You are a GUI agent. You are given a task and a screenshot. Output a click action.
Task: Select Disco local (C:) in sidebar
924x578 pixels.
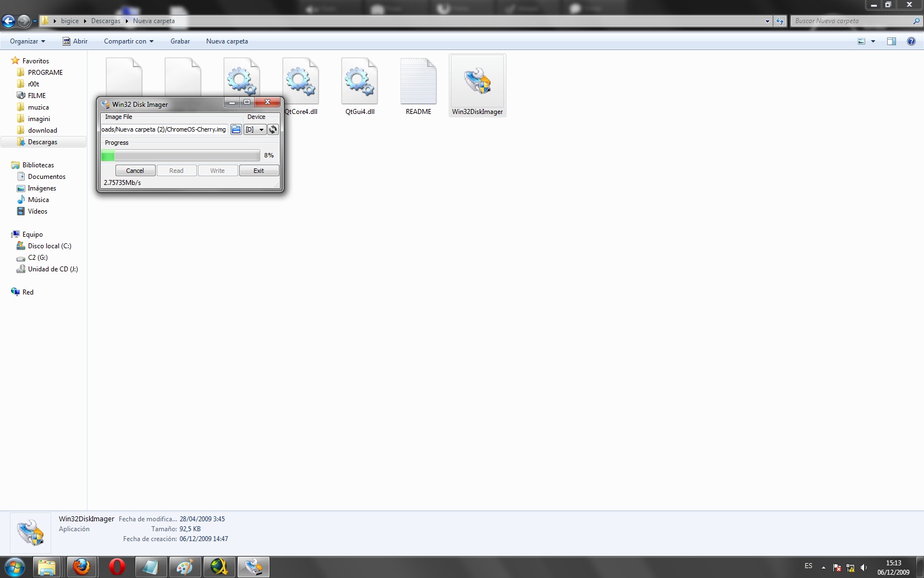(x=50, y=246)
